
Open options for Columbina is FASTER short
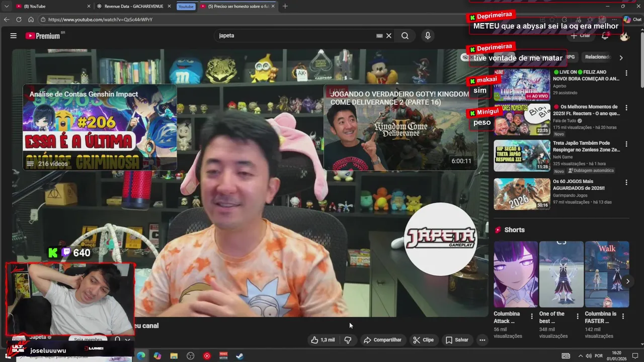pos(623,316)
